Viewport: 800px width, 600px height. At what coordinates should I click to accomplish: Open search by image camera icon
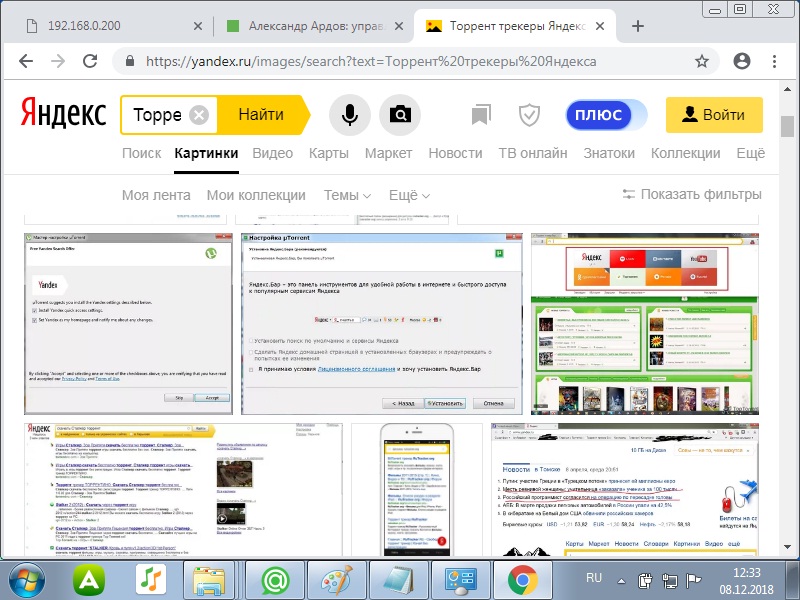(x=400, y=115)
